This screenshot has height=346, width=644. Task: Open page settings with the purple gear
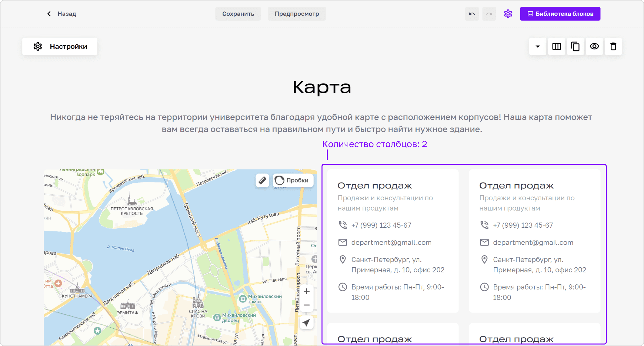pyautogui.click(x=508, y=14)
